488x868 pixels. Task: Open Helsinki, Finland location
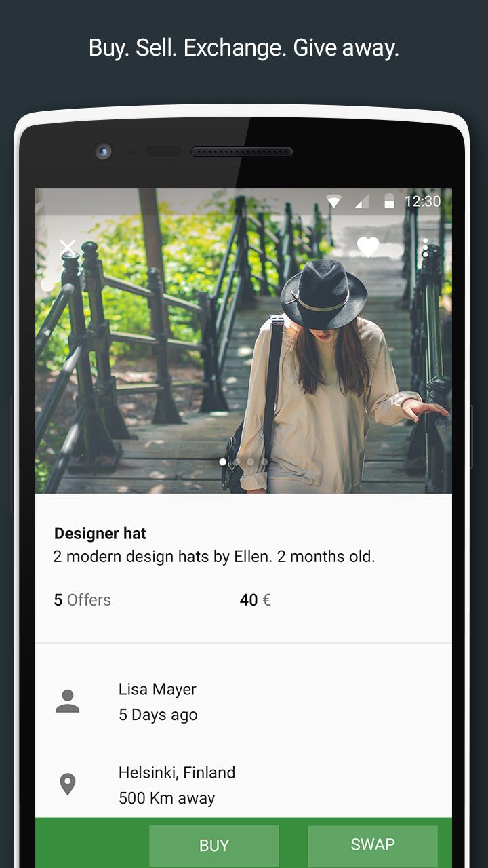tap(177, 772)
